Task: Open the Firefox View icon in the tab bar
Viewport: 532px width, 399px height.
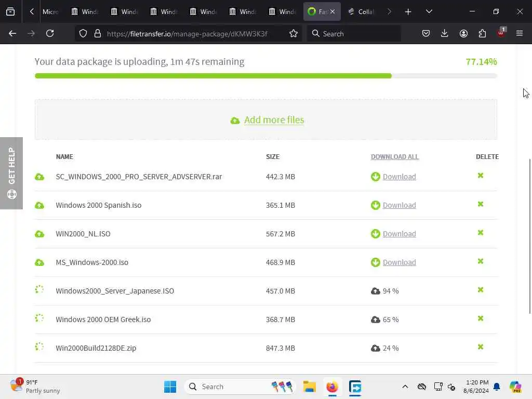Action: tap(10, 11)
